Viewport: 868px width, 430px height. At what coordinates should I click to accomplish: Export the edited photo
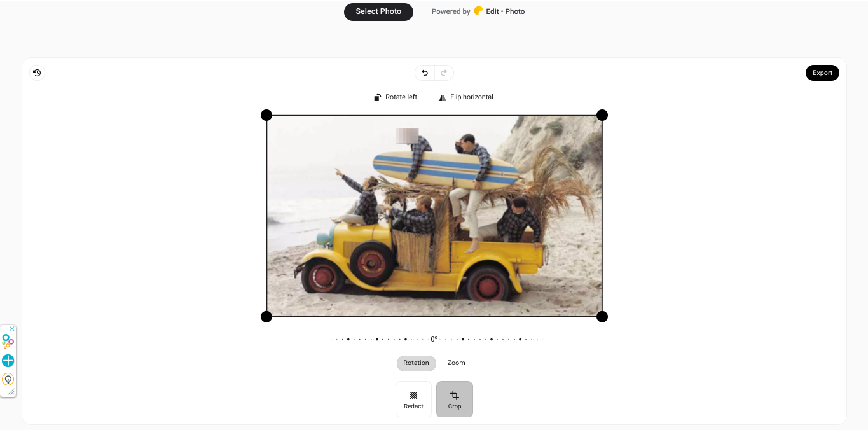click(822, 73)
